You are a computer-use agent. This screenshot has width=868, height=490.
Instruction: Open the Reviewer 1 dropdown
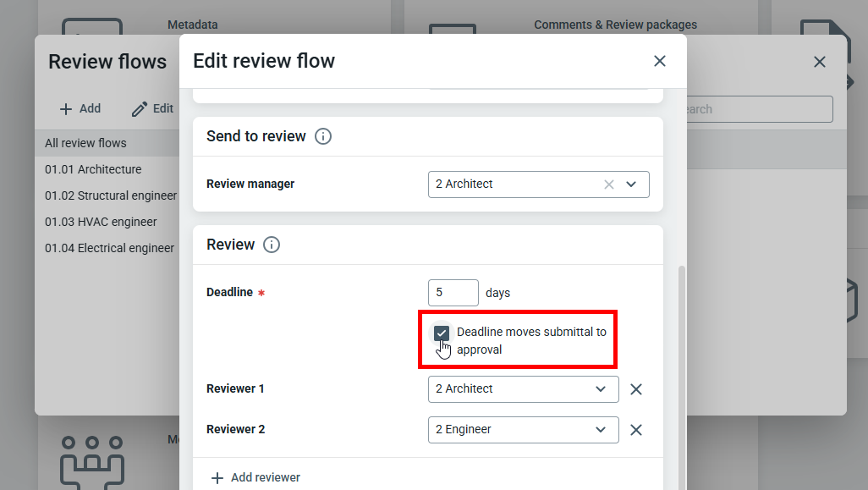[601, 389]
